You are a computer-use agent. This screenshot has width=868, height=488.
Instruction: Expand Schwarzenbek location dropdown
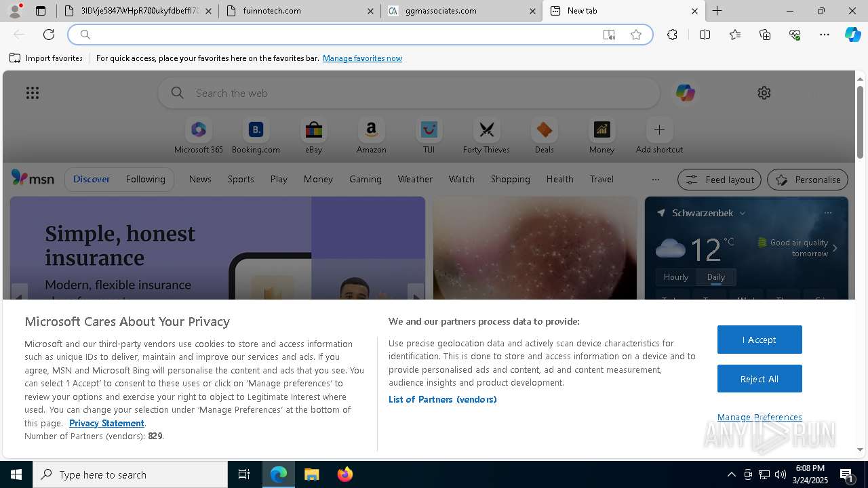pyautogui.click(x=743, y=213)
